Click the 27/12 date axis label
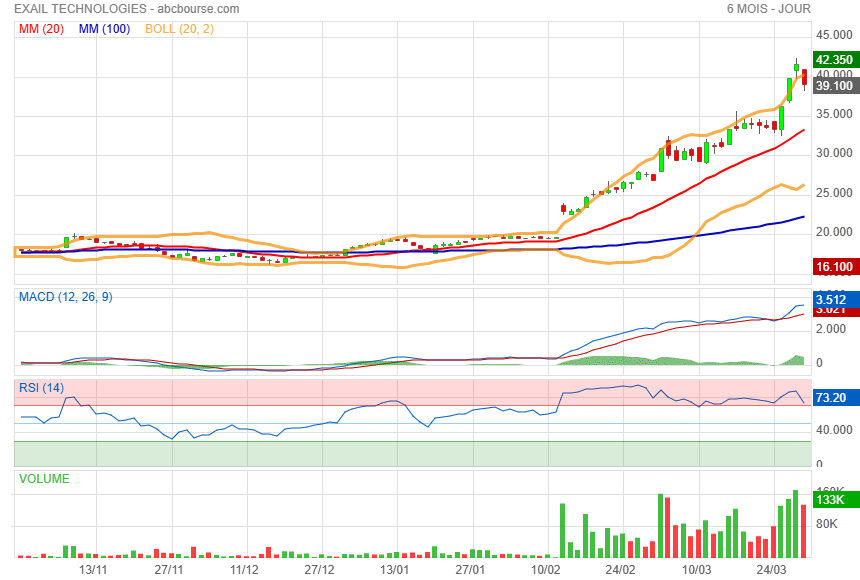The width and height of the screenshot is (860, 580). 320,570
